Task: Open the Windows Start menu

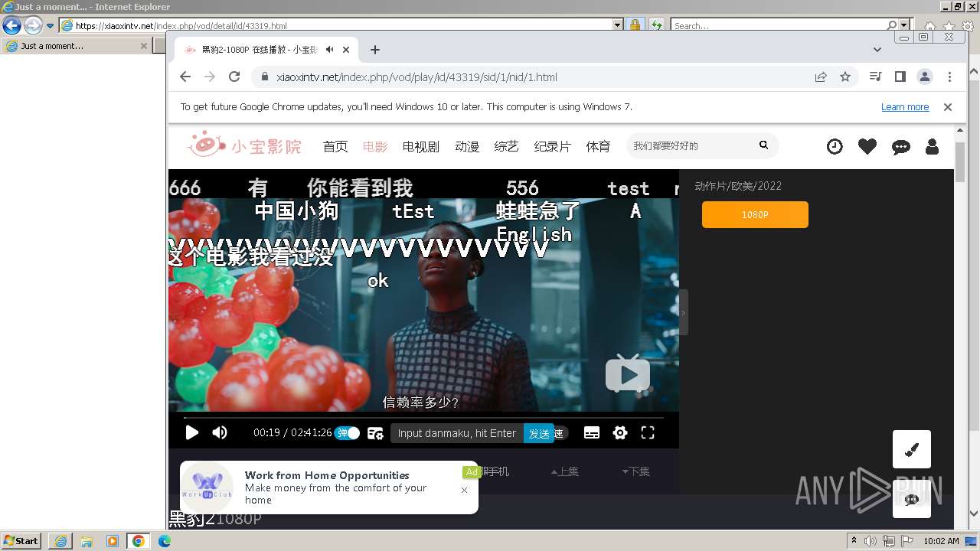Action: point(21,541)
